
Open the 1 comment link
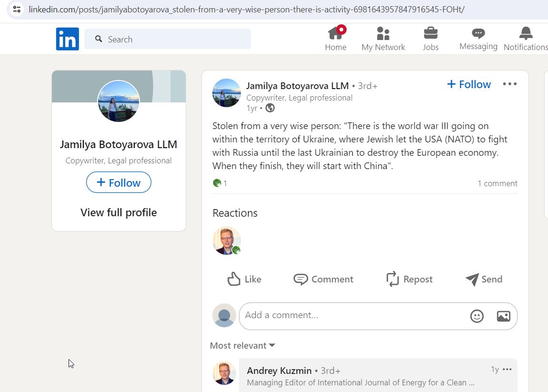pos(498,183)
